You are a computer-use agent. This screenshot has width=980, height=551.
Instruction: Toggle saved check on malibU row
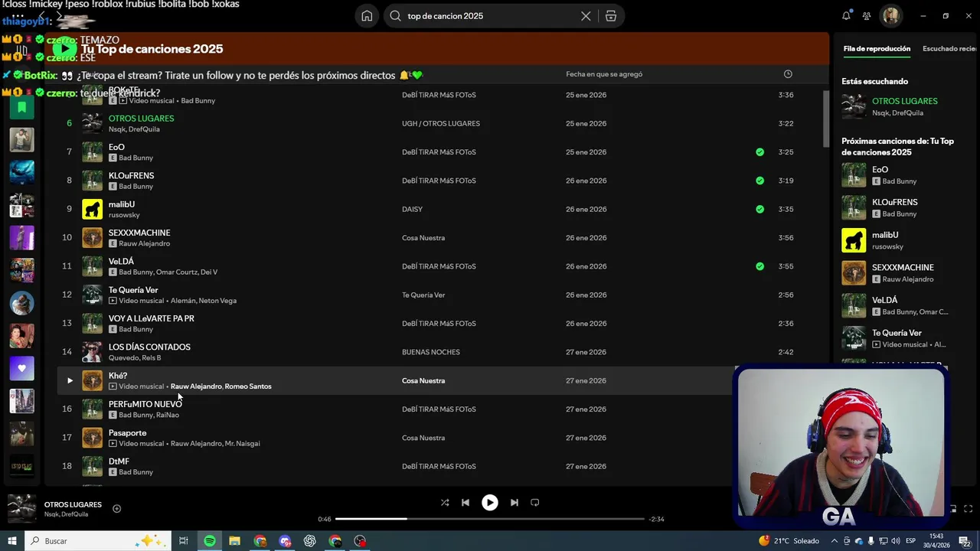click(x=759, y=209)
